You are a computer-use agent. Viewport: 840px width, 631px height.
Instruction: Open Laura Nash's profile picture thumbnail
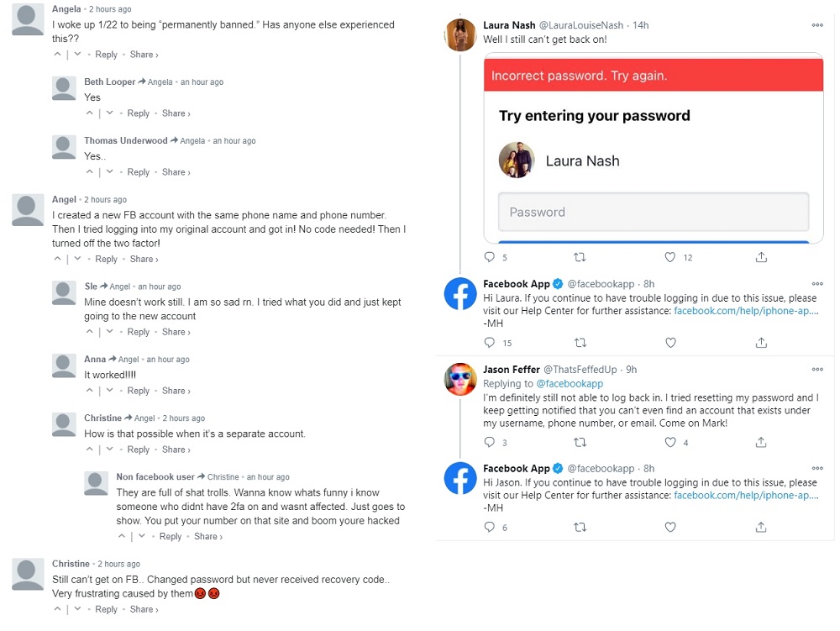(460, 36)
